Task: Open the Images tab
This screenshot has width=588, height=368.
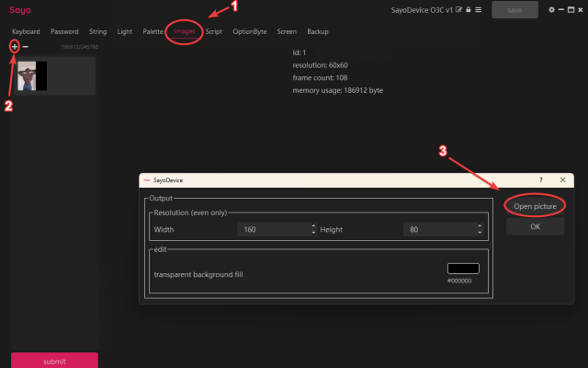Action: [184, 31]
